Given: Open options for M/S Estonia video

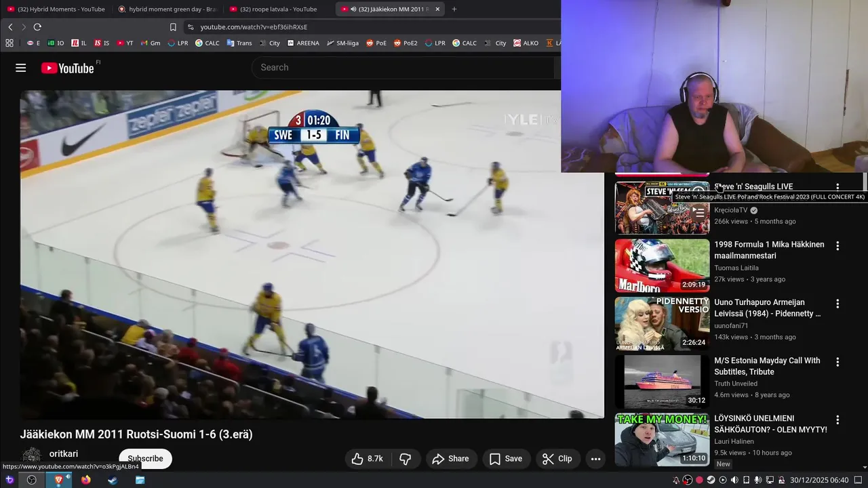Looking at the screenshot, I should point(837,362).
